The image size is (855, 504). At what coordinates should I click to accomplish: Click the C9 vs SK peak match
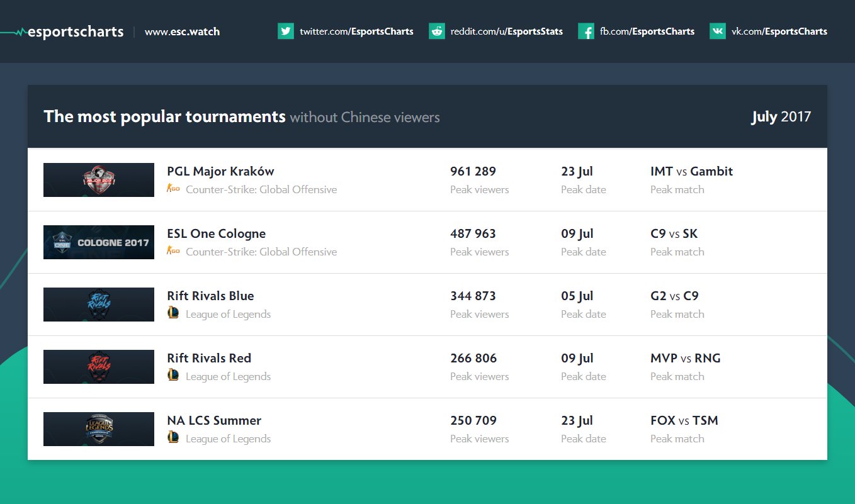674,233
